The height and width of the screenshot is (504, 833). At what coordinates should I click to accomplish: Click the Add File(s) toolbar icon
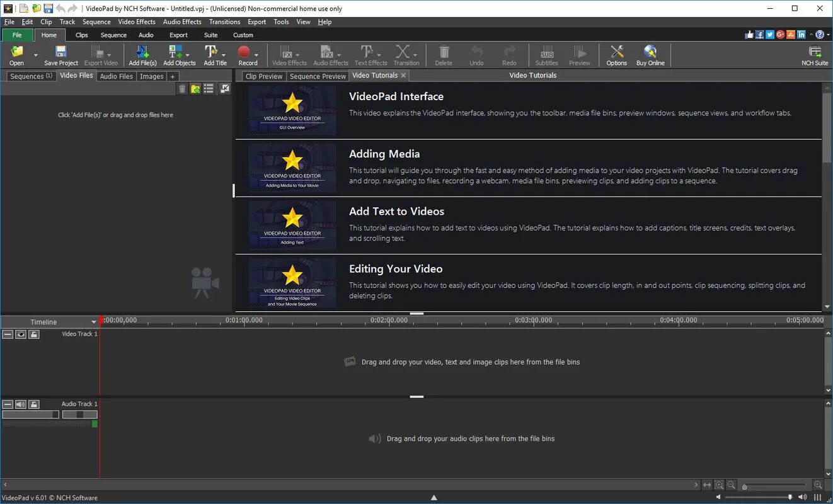142,52
